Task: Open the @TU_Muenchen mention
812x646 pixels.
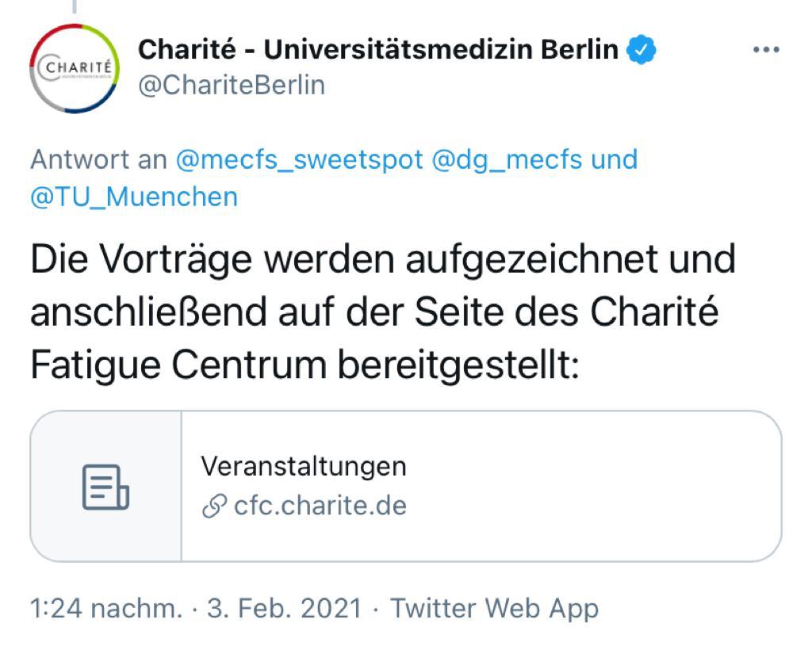Action: coord(134,196)
